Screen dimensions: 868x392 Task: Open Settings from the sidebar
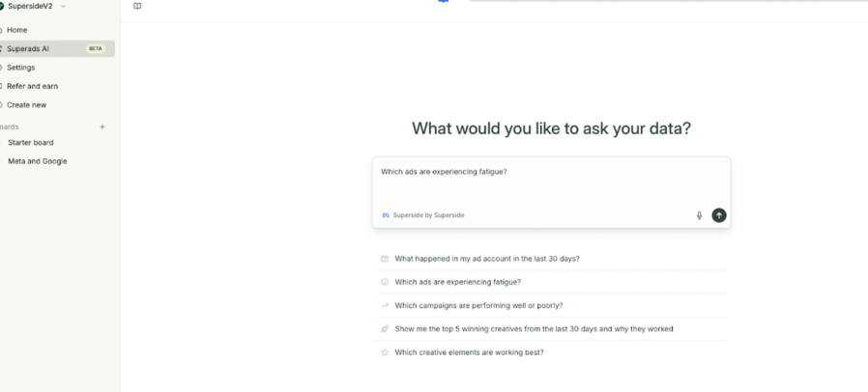click(20, 68)
